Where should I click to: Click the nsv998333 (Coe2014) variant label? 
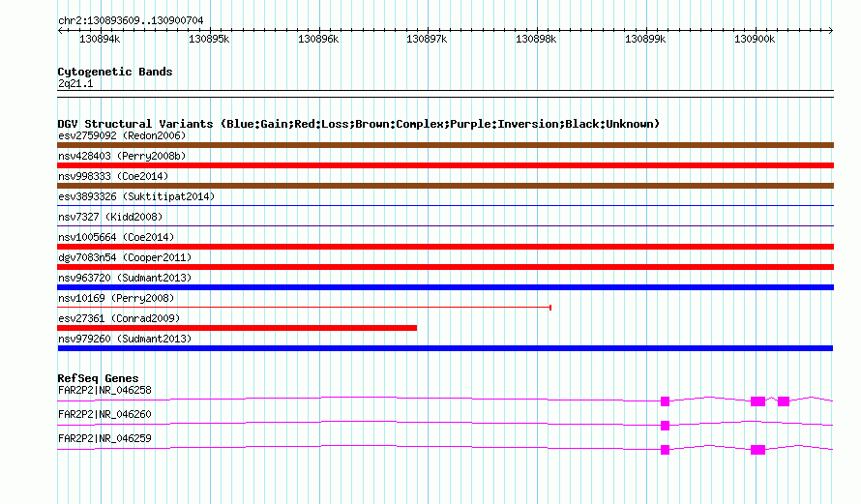click(113, 176)
